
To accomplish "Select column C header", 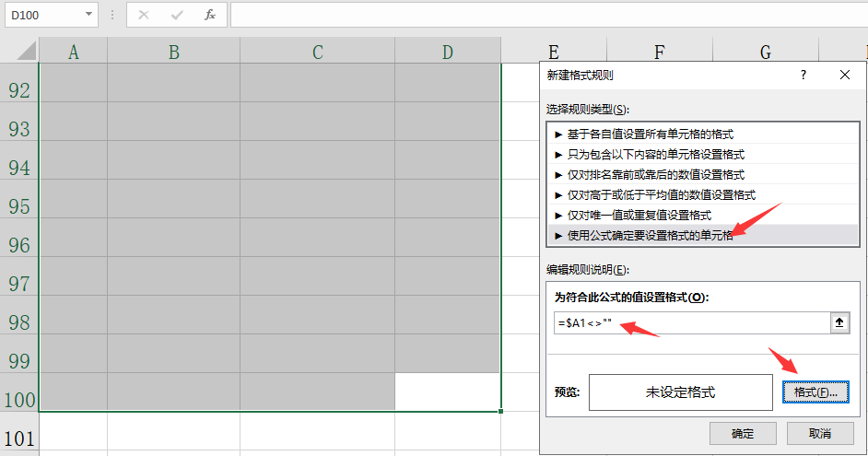I will [x=318, y=52].
